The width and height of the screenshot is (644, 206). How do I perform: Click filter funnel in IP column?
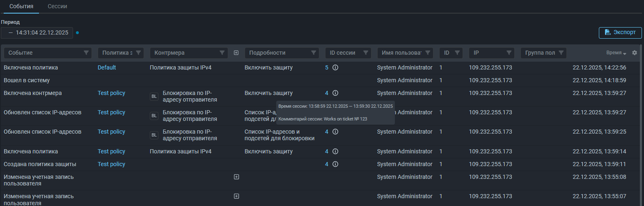coord(509,53)
